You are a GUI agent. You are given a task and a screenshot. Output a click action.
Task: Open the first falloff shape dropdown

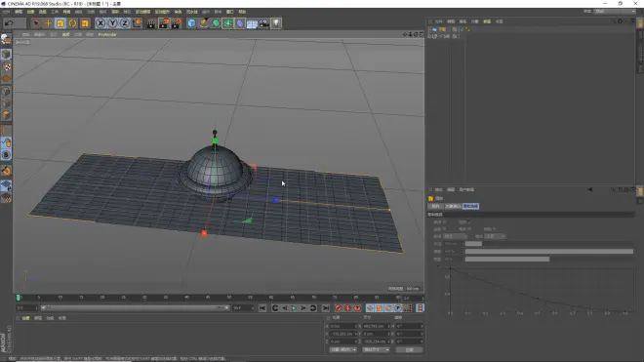(456, 236)
